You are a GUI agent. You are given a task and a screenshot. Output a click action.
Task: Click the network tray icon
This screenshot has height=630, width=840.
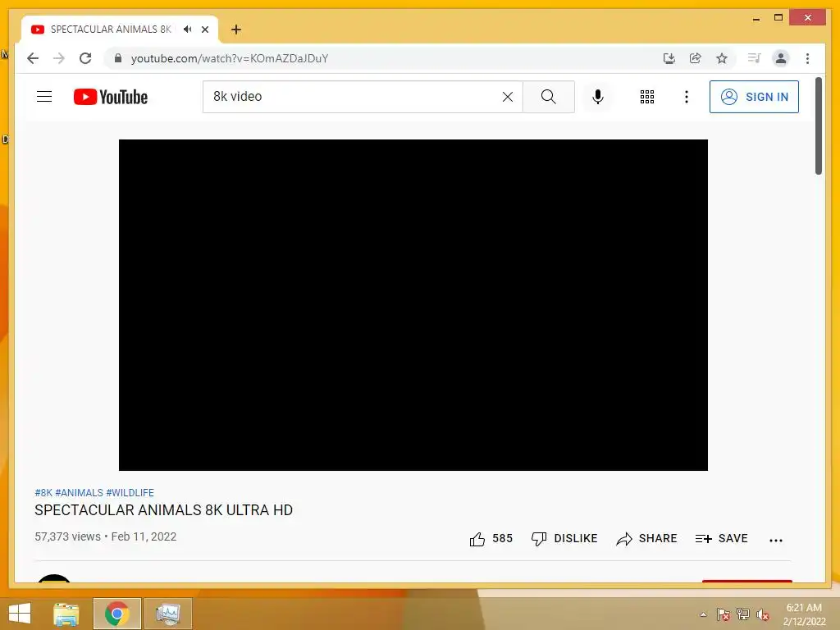coord(743,614)
